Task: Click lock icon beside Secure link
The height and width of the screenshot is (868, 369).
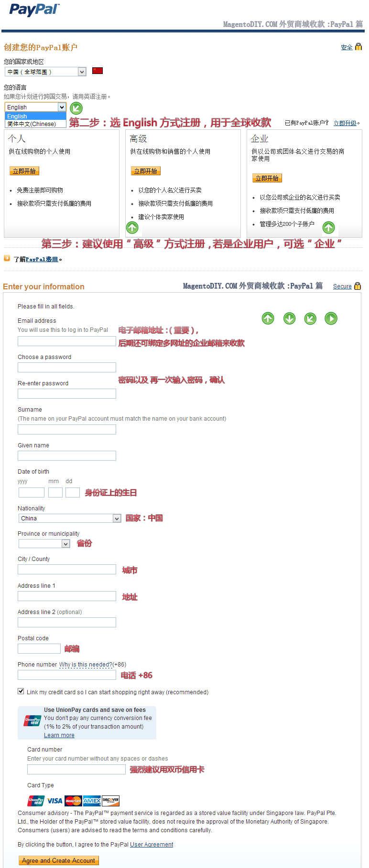Action: point(358,286)
